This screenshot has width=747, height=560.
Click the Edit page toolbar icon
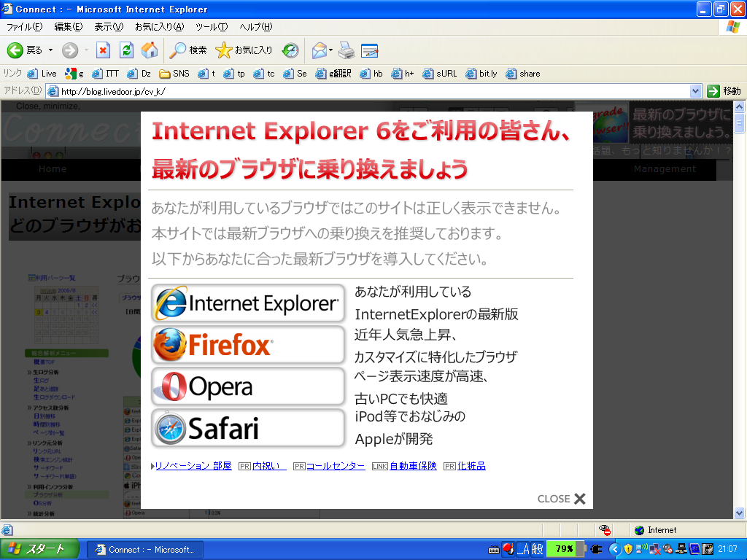point(369,50)
